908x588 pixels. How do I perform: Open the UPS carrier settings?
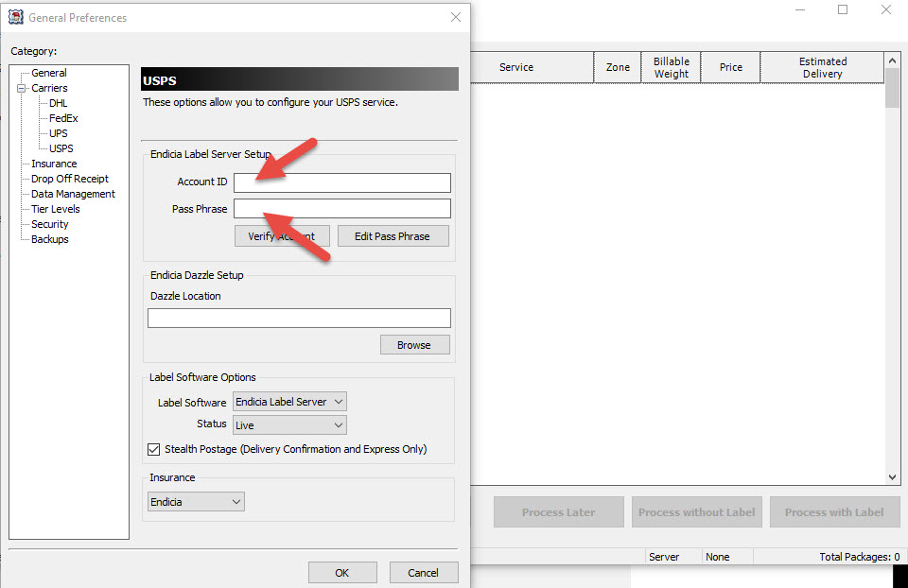coord(58,133)
